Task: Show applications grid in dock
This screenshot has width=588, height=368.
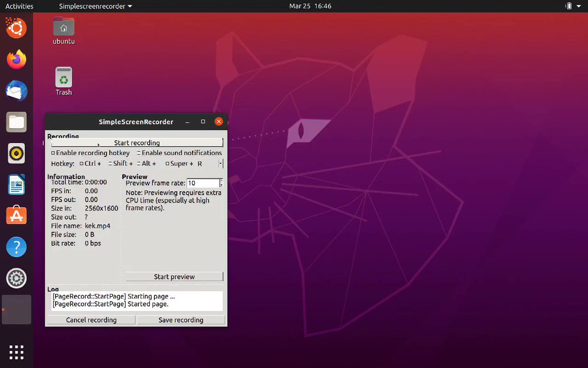Action: (16, 351)
